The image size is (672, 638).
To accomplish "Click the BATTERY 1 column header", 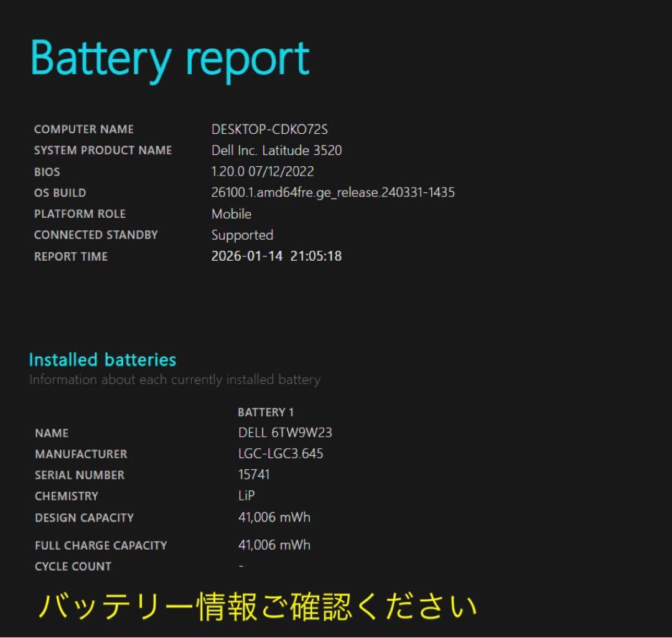I will (266, 412).
